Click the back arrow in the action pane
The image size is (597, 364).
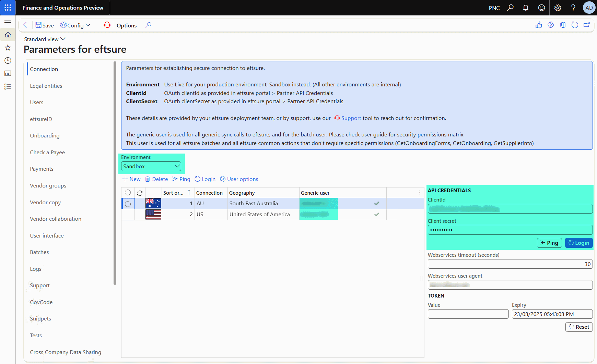coord(26,25)
